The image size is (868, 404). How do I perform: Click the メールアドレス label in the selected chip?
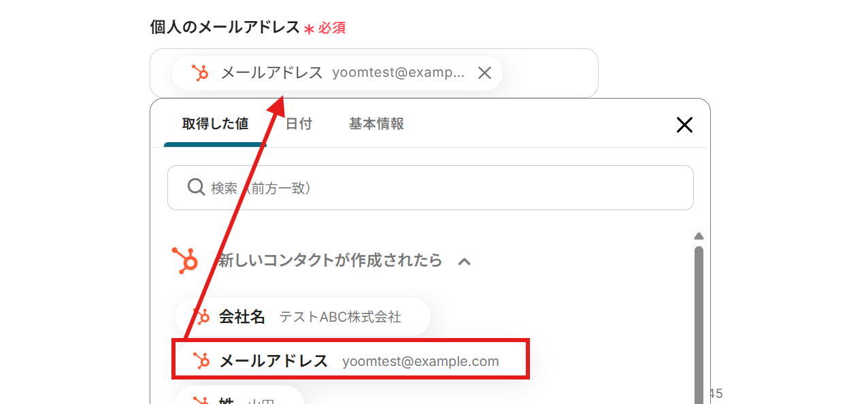pyautogui.click(x=271, y=73)
